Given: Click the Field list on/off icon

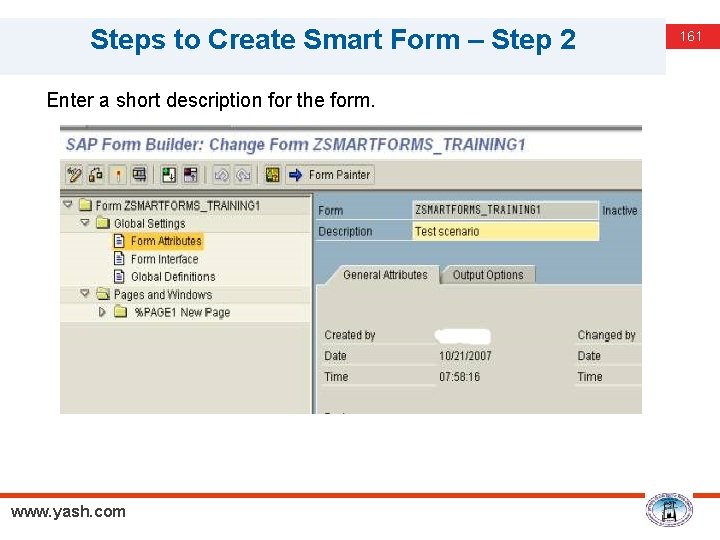Looking at the screenshot, I should (x=191, y=175).
